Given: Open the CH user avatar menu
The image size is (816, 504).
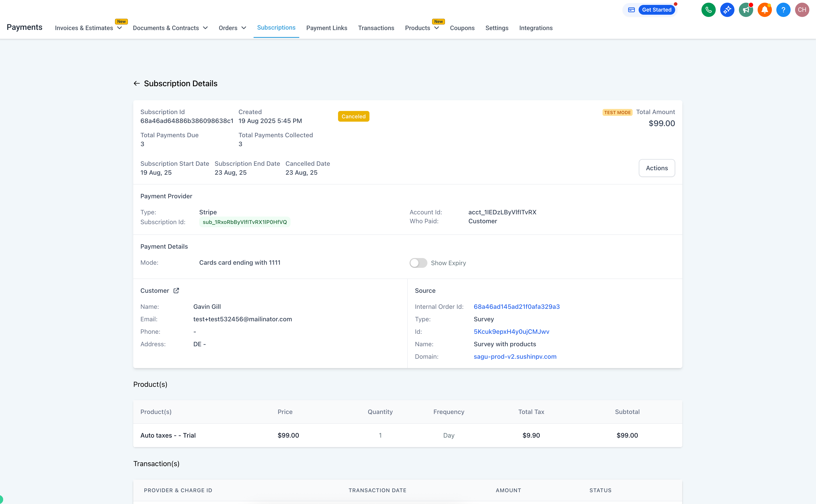Looking at the screenshot, I should tap(802, 10).
